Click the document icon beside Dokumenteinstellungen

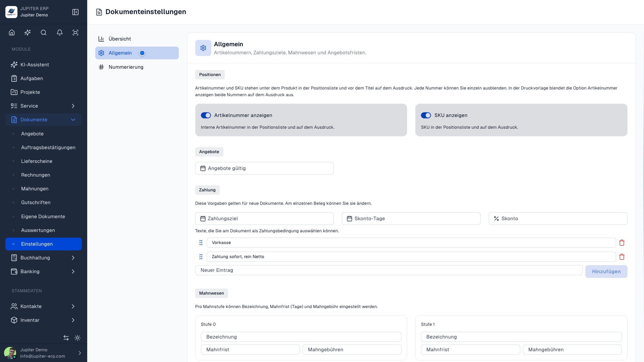(x=99, y=12)
